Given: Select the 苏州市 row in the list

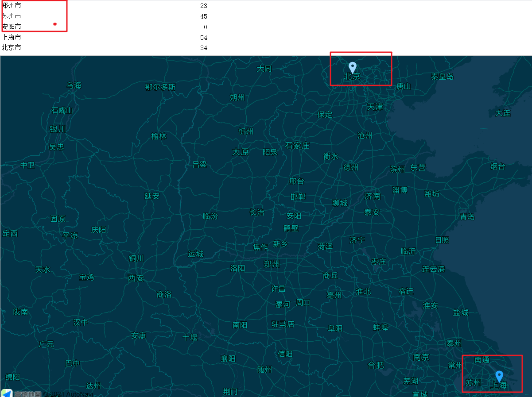Looking at the screenshot, I should point(105,16).
